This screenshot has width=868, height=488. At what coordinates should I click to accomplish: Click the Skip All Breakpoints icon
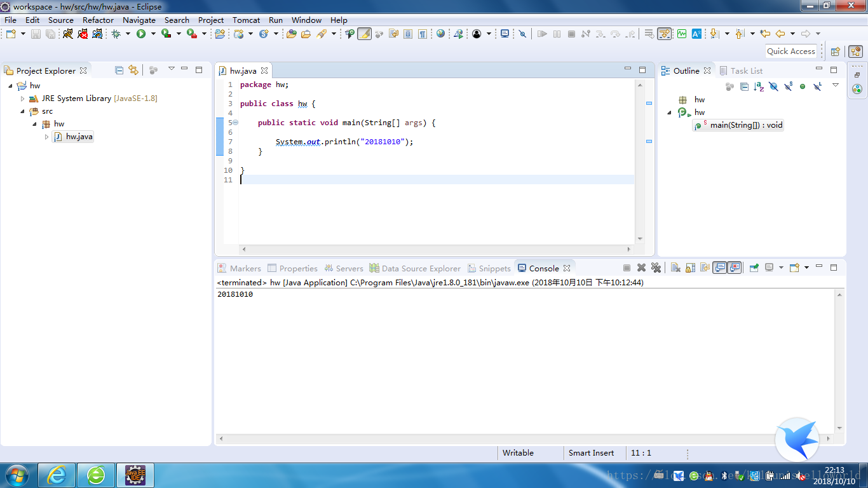[522, 34]
